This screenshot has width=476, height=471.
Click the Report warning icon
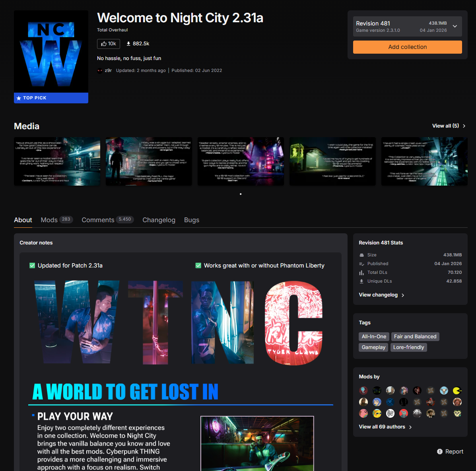440,452
